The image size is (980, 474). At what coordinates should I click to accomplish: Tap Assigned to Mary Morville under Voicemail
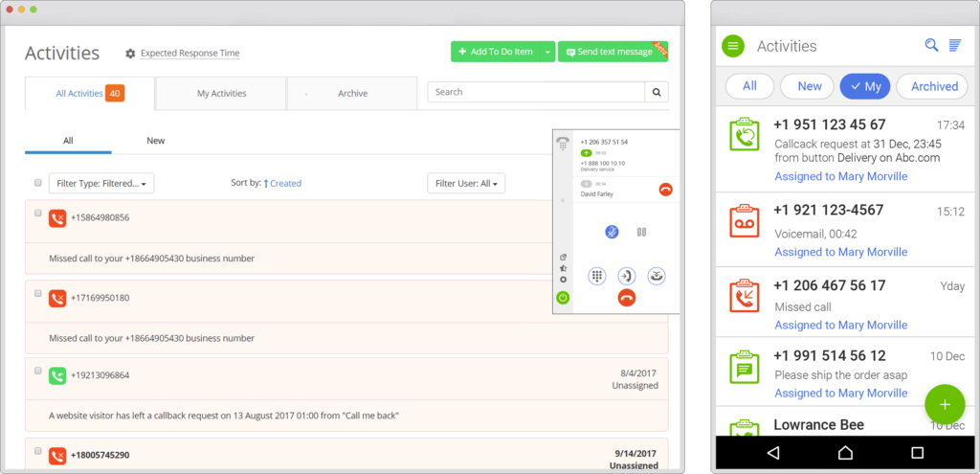[x=840, y=252]
